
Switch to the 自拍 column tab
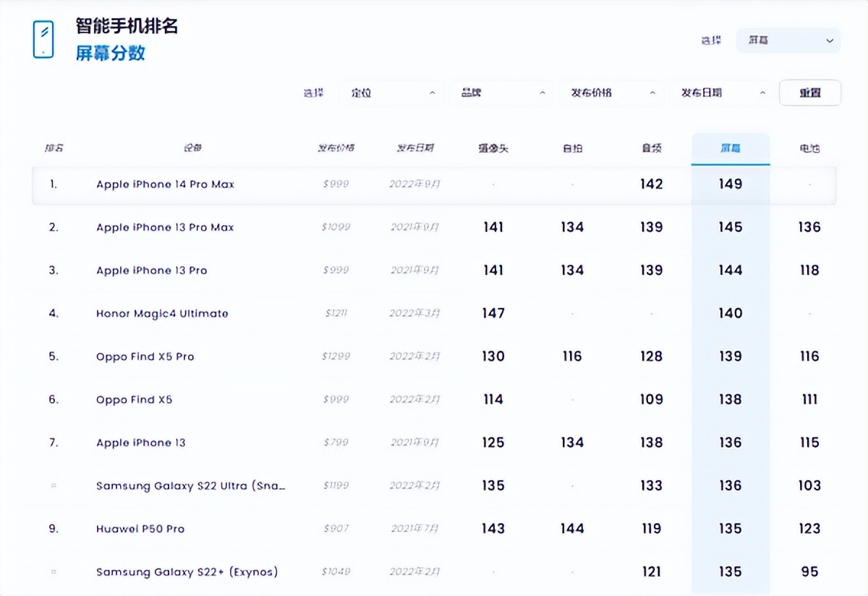point(572,148)
